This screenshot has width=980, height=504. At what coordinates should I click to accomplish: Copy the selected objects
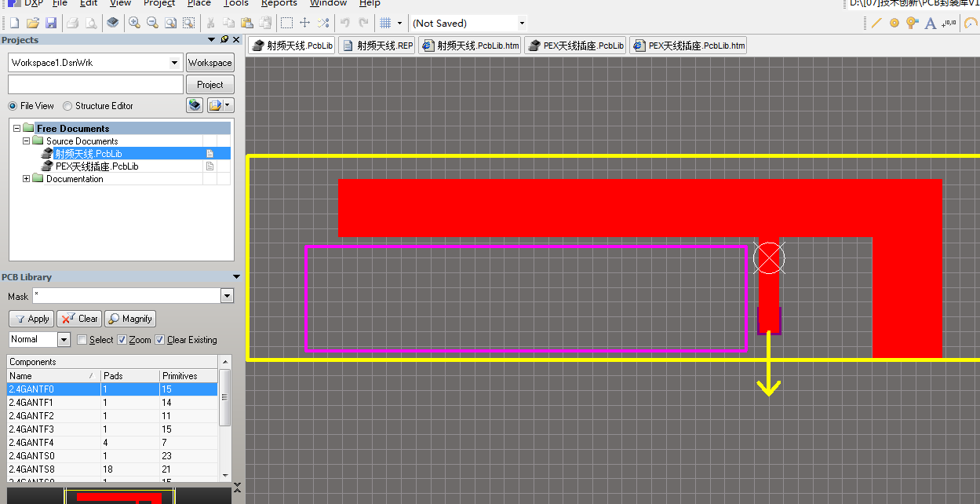coord(229,23)
